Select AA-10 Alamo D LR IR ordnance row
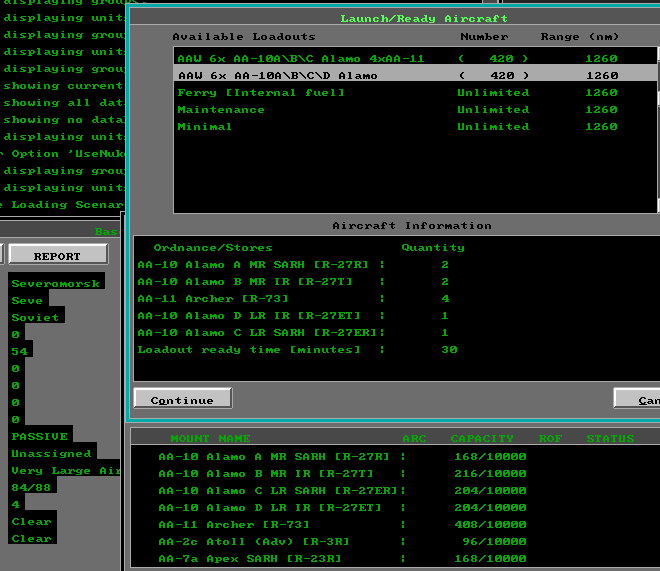Viewport: 660px width, 571px height. coord(293,316)
